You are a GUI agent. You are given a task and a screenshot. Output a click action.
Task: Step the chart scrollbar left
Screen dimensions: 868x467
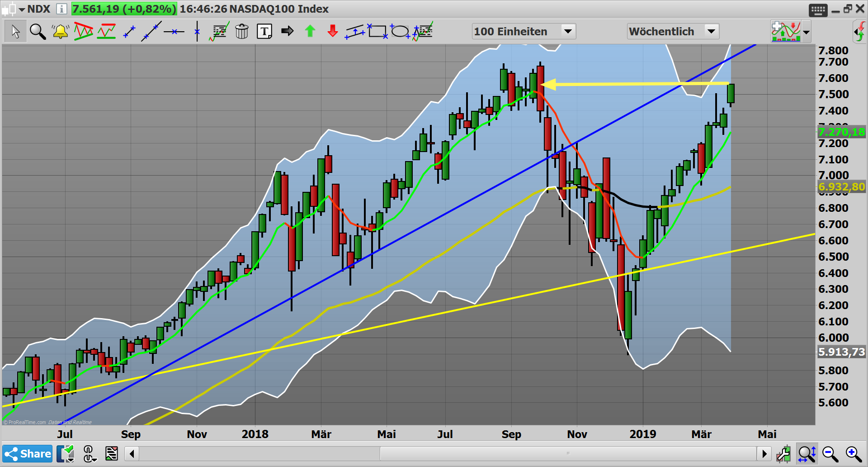(132, 453)
